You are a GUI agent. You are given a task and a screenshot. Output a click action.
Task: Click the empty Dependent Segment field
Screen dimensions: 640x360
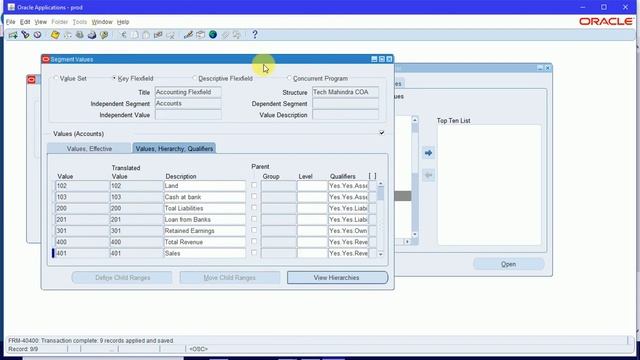click(345, 104)
